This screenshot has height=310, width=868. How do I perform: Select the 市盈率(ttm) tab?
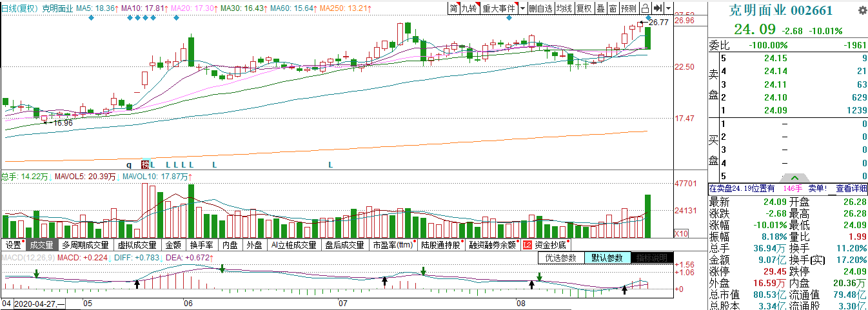(x=393, y=245)
